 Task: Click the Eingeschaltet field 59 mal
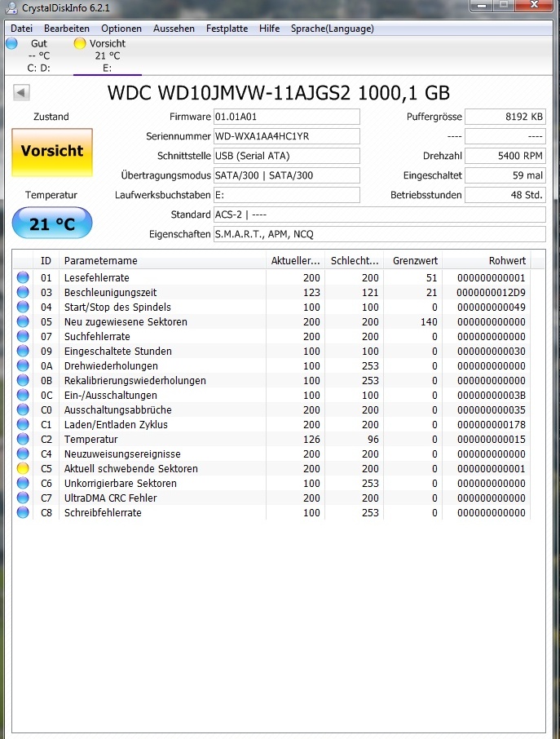[x=505, y=175]
